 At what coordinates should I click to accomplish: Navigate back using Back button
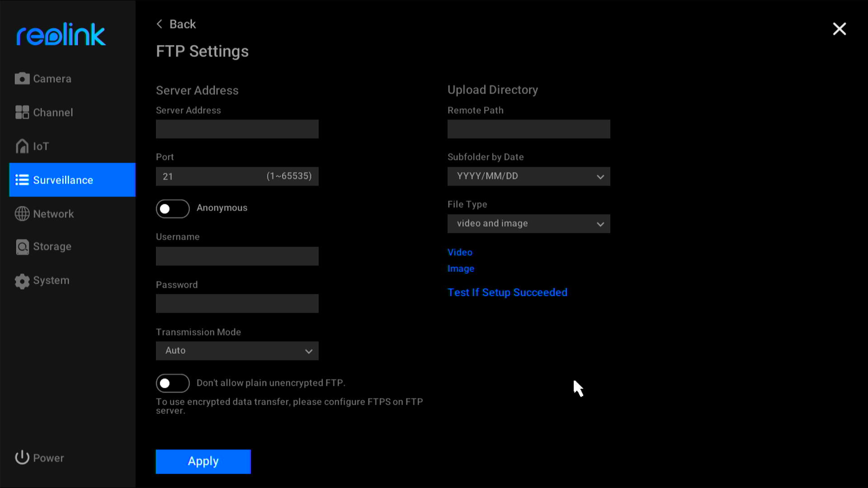point(175,24)
